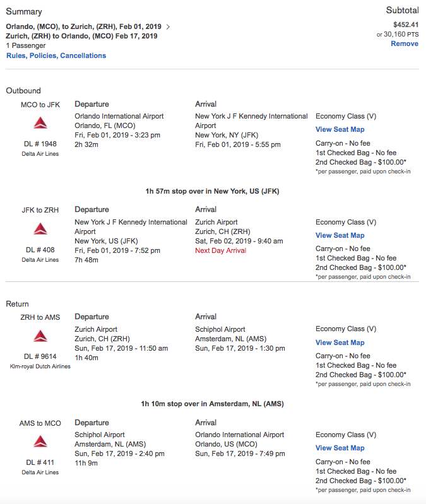Click Delta logo for flight DL 9614
Viewport: 426px width, 504px height.
(x=40, y=336)
